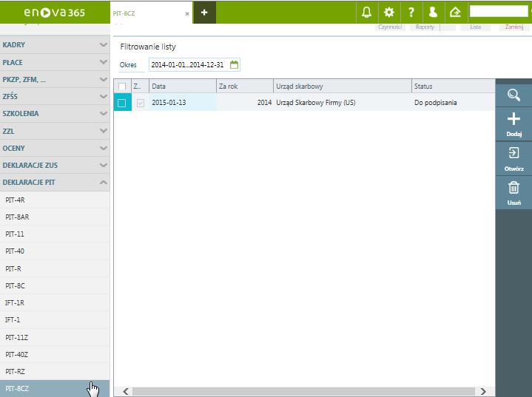Open IFT-1R in the sidebar
The height and width of the screenshot is (397, 532).
coord(55,303)
